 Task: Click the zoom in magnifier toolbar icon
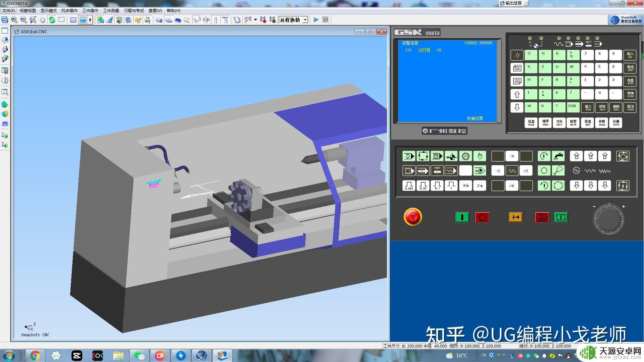point(14,20)
